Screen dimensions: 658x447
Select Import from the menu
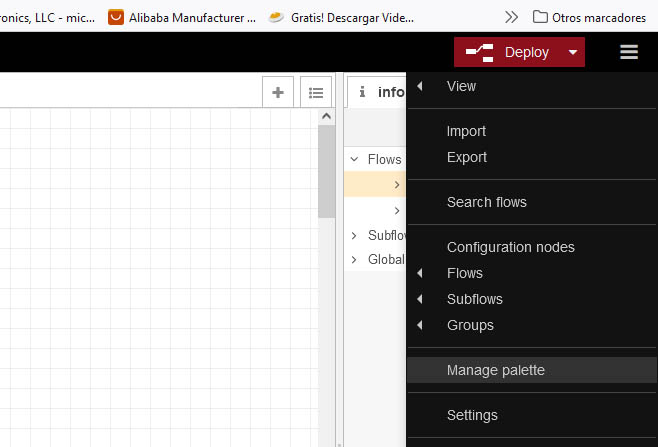[x=532, y=131]
